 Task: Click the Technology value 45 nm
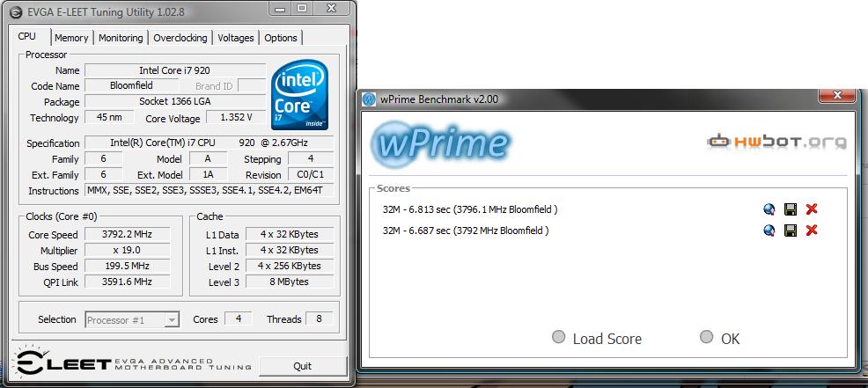[110, 117]
